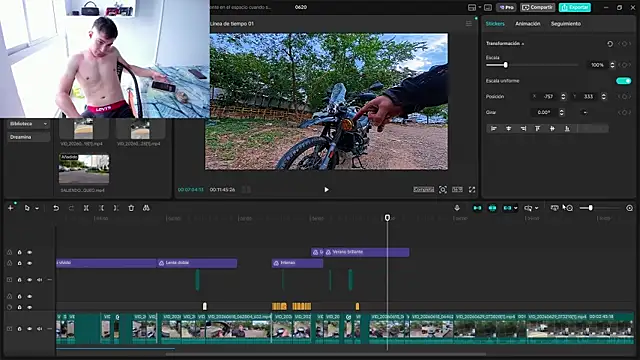Click the align left icon in properties panel
The height and width of the screenshot is (360, 640).
click(494, 129)
